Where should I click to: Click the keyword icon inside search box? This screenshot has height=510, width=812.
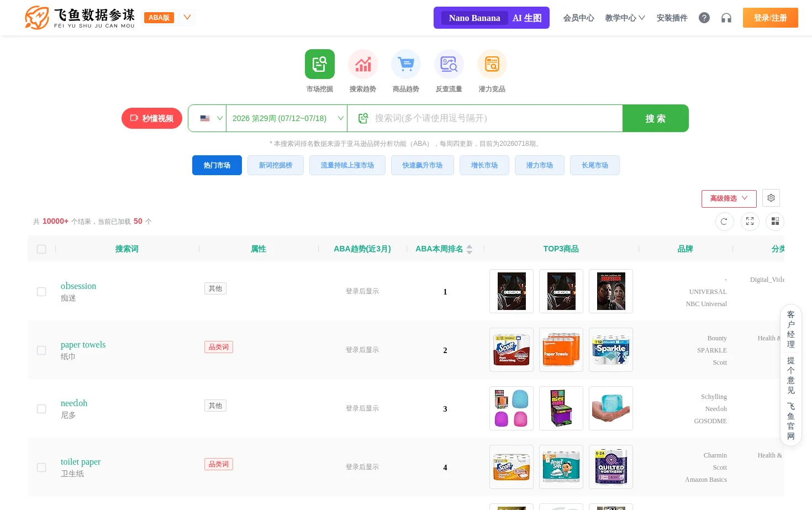363,118
